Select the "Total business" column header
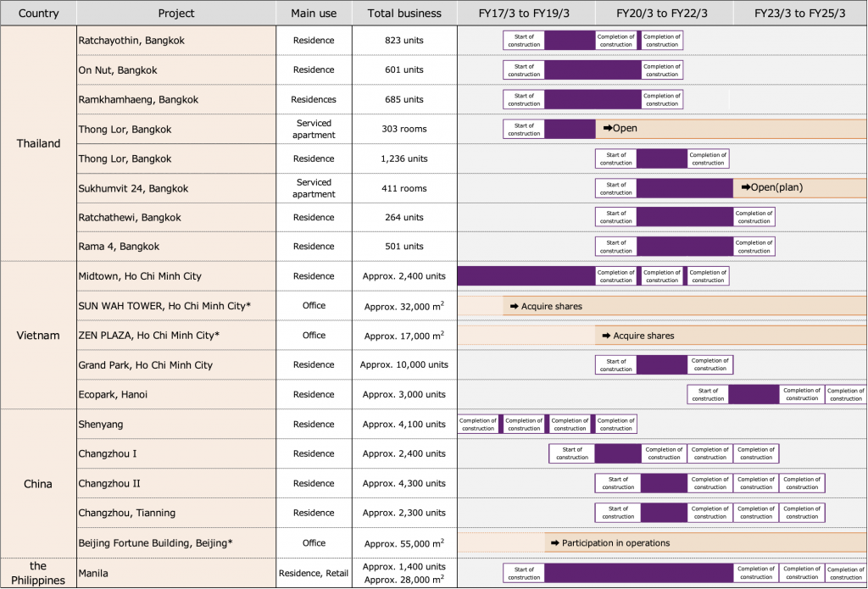 pos(404,14)
